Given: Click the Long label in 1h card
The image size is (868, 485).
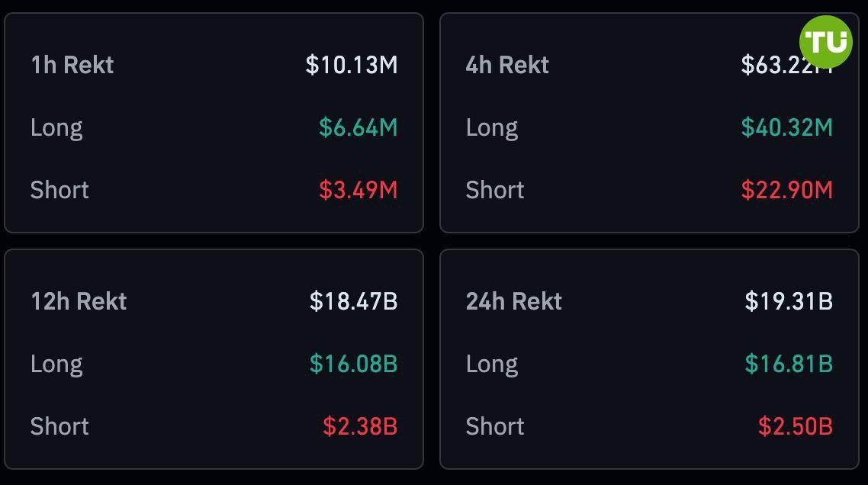Looking at the screenshot, I should tap(56, 127).
